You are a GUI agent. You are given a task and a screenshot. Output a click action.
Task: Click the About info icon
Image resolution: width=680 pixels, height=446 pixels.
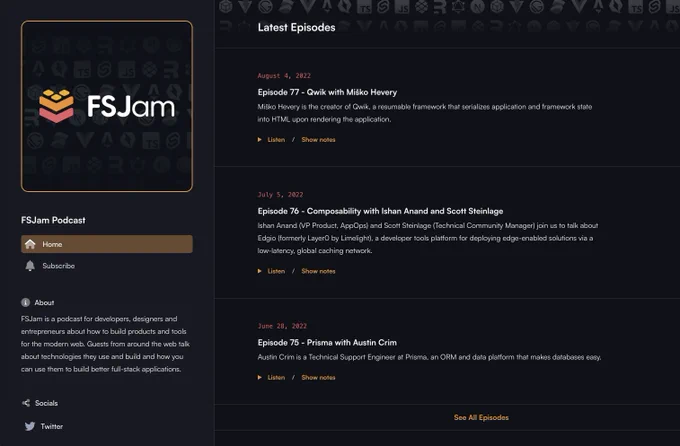[x=26, y=302]
